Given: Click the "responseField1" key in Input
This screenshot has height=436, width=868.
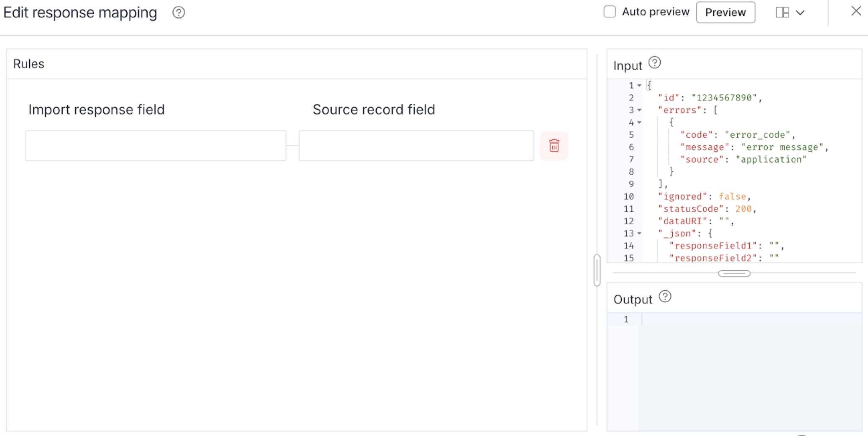Looking at the screenshot, I should click(713, 246).
